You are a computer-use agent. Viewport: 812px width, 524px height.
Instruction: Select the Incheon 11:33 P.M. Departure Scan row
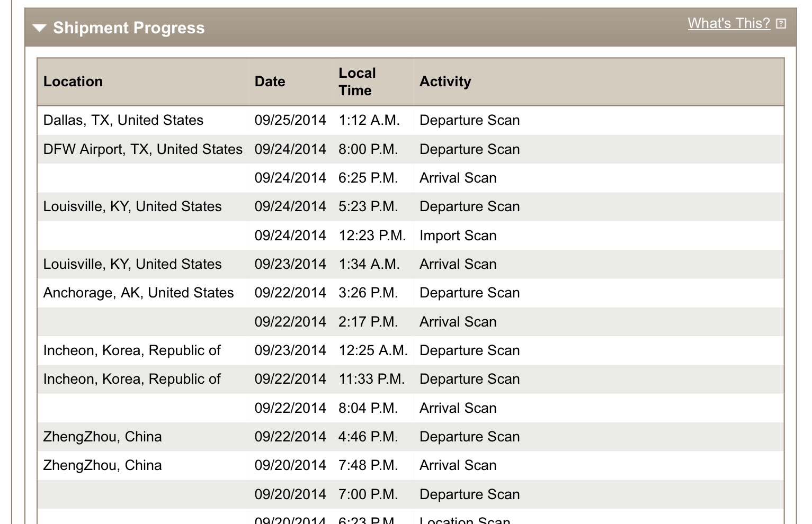pyautogui.click(x=411, y=379)
